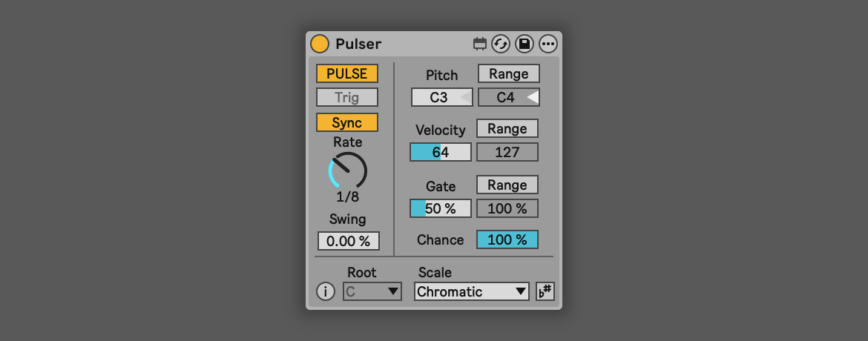The width and height of the screenshot is (868, 341).
Task: Click the Chance 100 % field
Action: point(507,239)
